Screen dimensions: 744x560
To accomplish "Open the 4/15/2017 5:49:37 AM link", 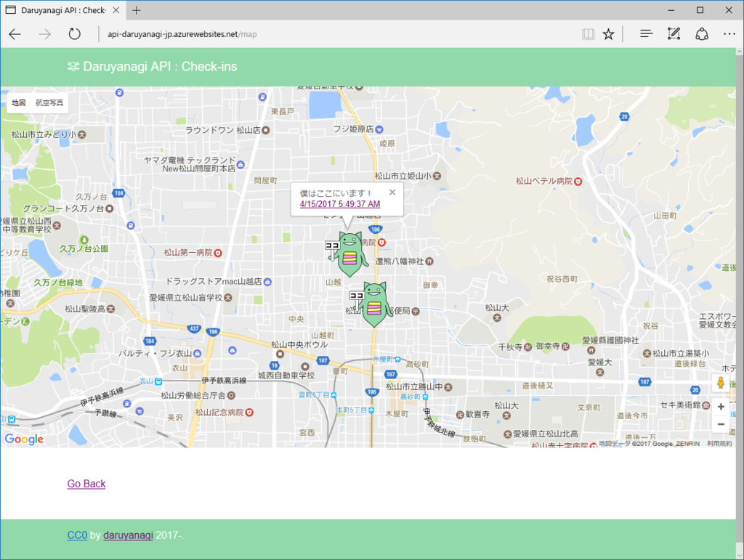I will coord(340,204).
